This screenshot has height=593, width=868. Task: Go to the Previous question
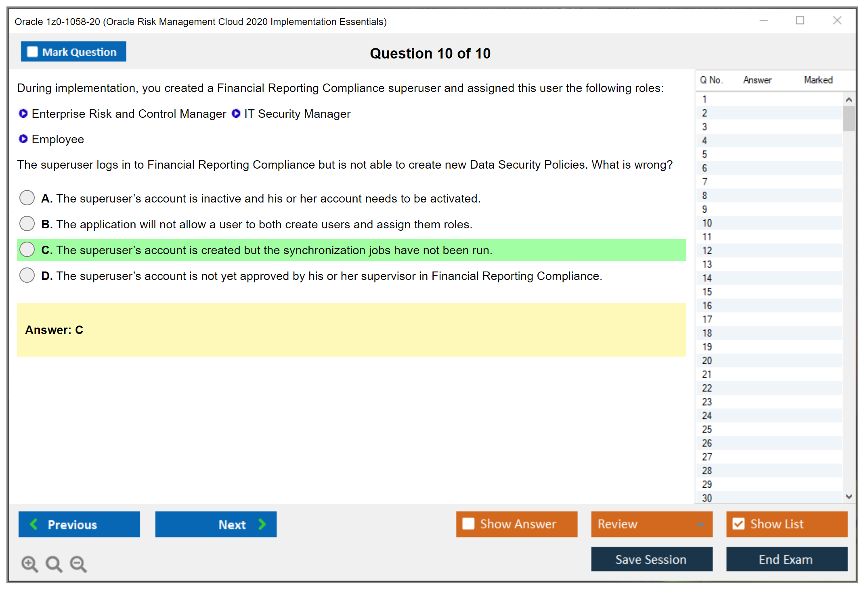(x=79, y=524)
